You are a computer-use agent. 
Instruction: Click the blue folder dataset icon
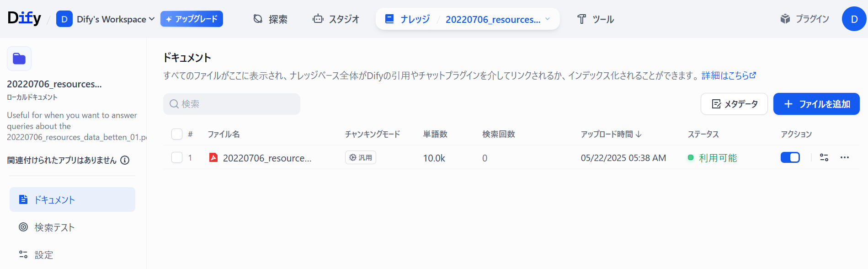tap(19, 59)
